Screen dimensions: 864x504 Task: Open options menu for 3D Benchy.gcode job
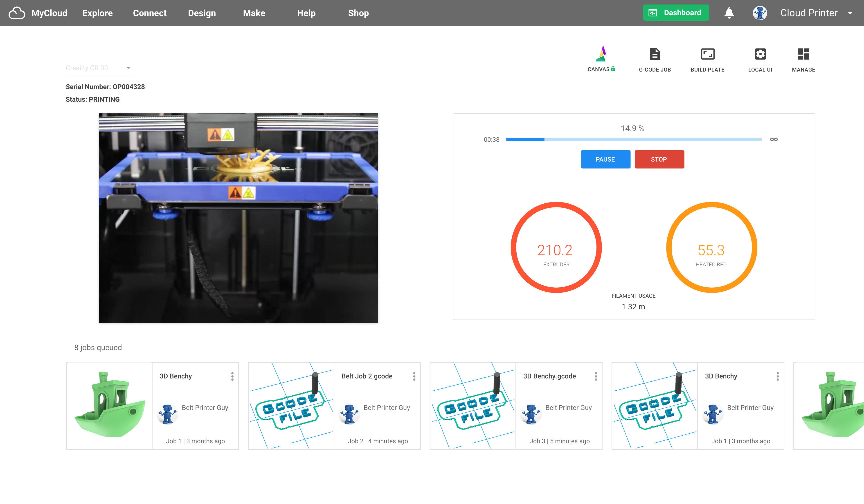pyautogui.click(x=596, y=376)
